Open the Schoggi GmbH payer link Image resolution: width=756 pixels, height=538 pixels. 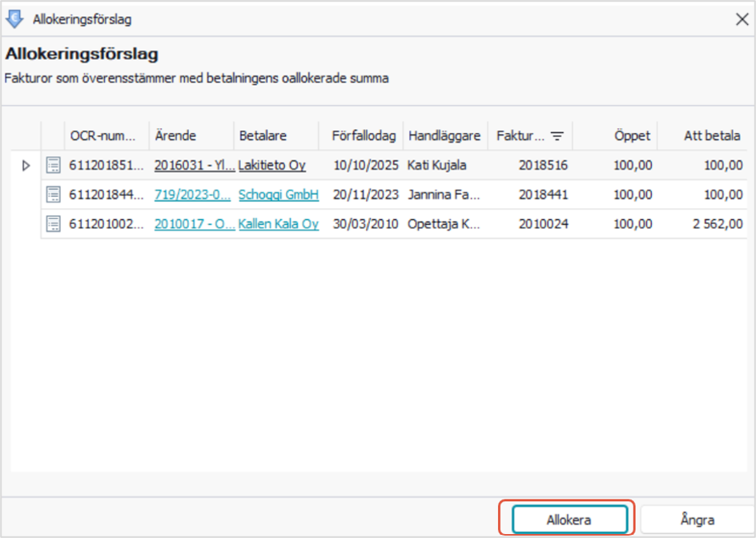tap(279, 195)
